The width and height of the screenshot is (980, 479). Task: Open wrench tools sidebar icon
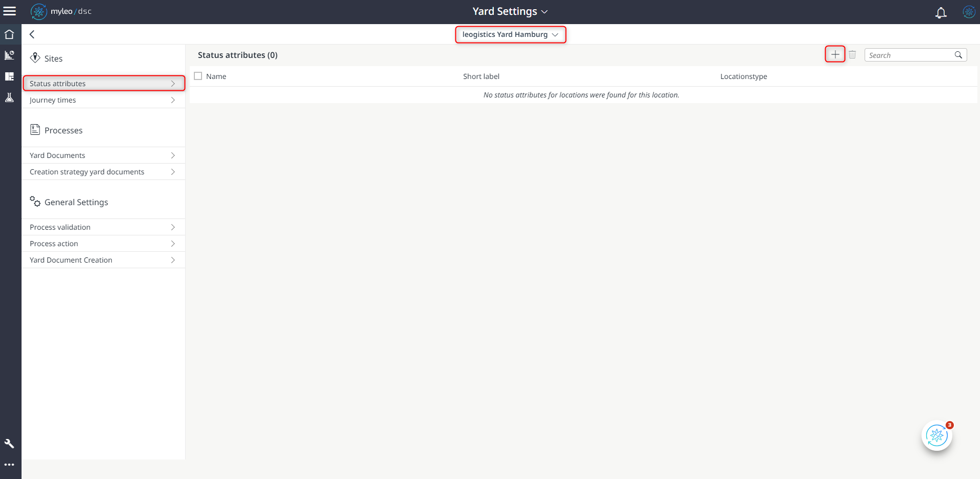(x=9, y=444)
